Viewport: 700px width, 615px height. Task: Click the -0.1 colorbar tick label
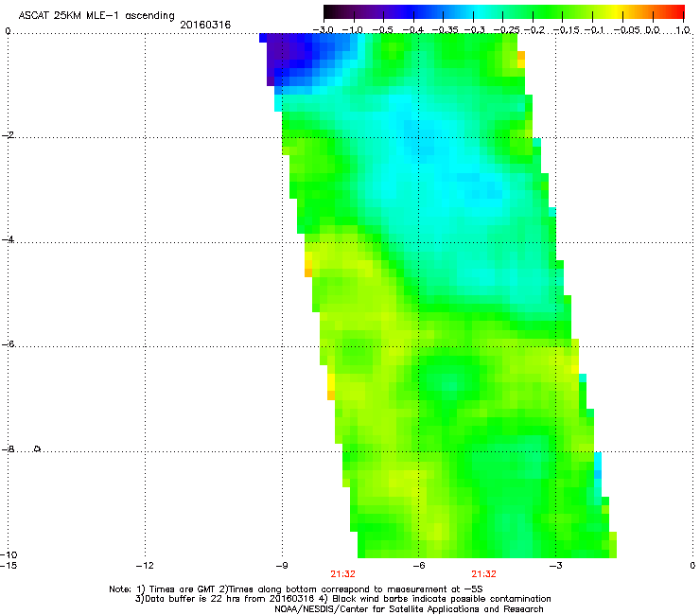pos(594,30)
